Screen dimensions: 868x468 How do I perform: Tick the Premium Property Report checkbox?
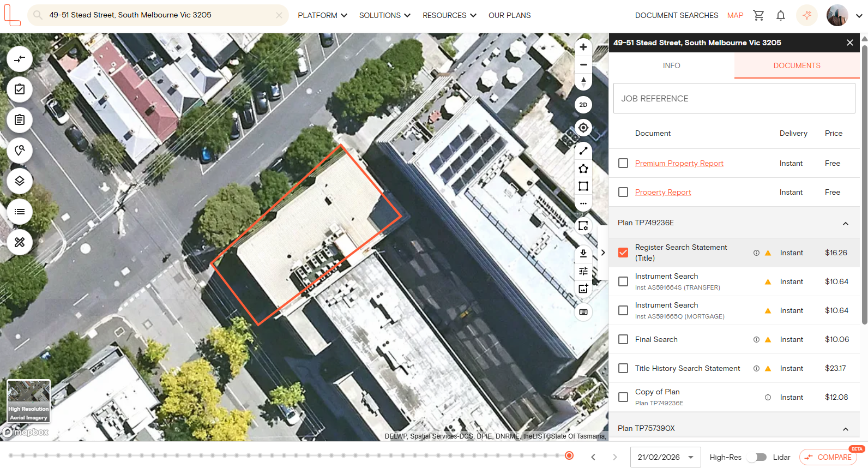click(623, 163)
